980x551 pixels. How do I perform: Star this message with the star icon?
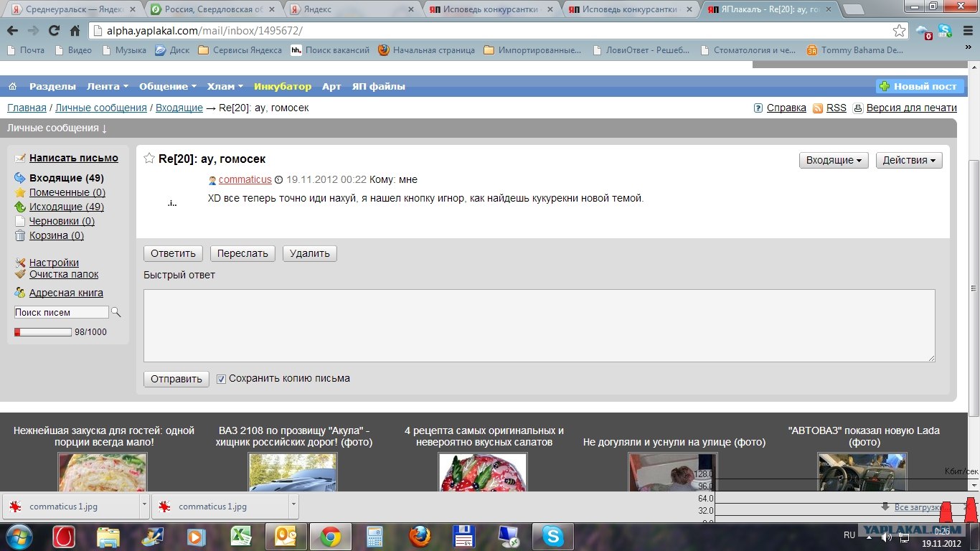tap(149, 159)
